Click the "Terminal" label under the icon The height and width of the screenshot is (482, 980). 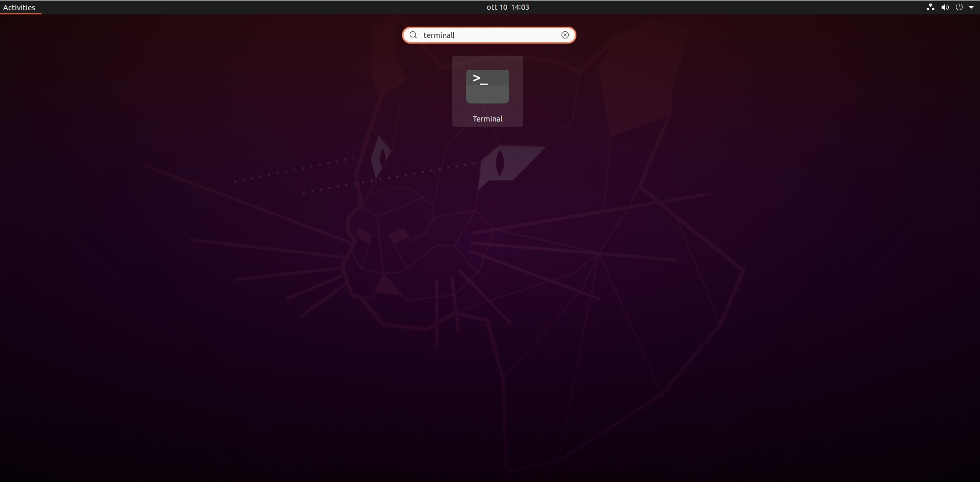tap(487, 119)
